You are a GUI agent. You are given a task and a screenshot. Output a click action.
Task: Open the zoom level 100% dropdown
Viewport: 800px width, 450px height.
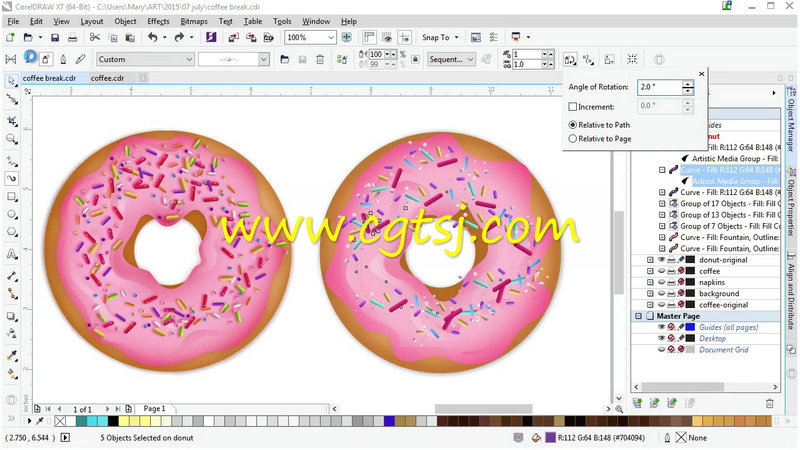tap(331, 37)
